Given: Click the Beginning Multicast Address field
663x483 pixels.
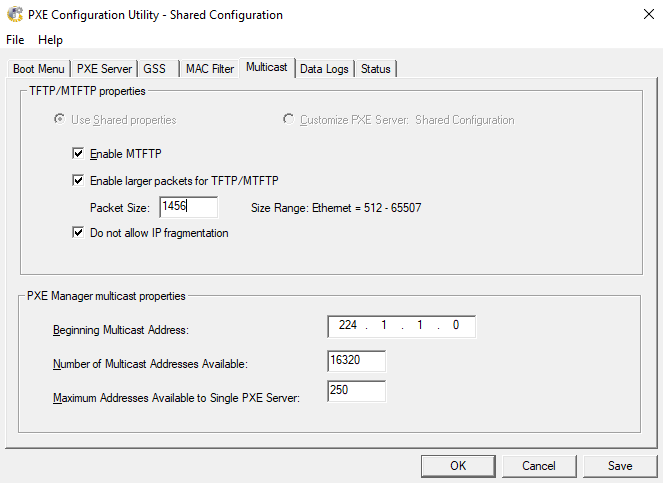Looking at the screenshot, I should [x=401, y=327].
